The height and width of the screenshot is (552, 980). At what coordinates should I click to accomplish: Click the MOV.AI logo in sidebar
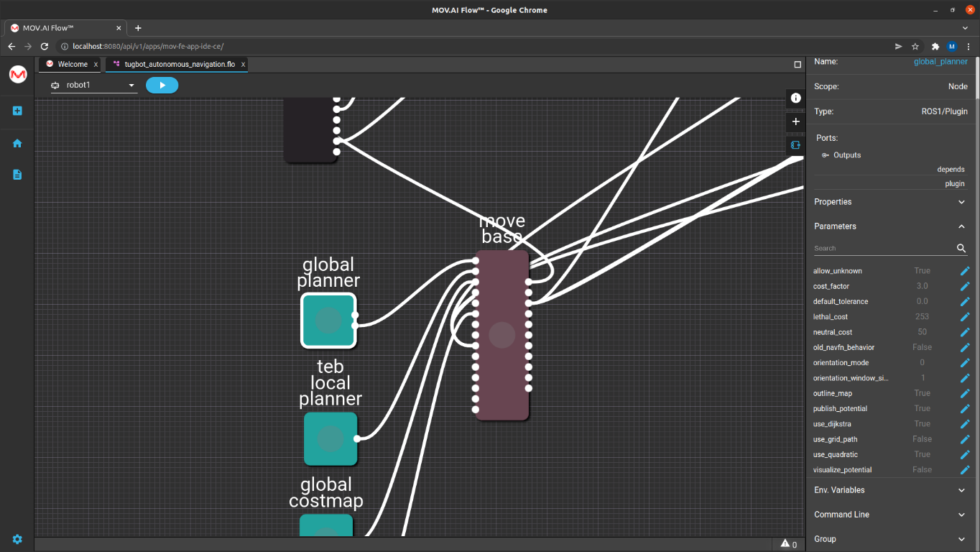pos(18,74)
